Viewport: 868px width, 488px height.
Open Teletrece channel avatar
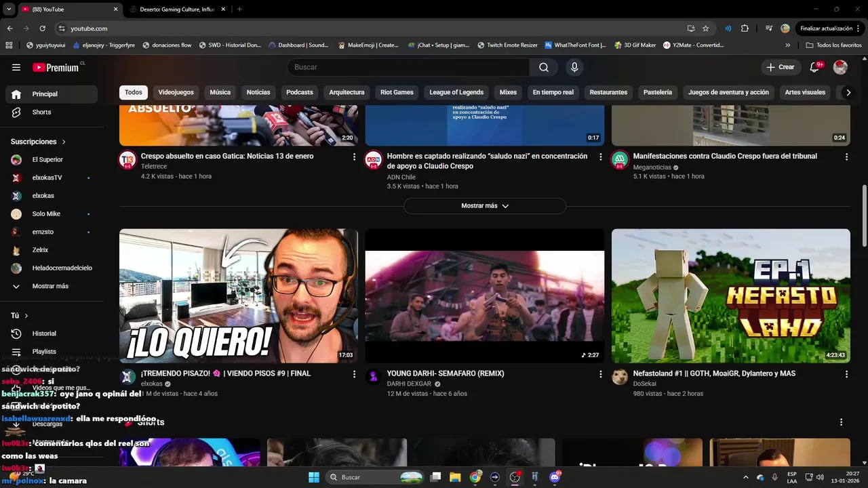click(x=127, y=160)
